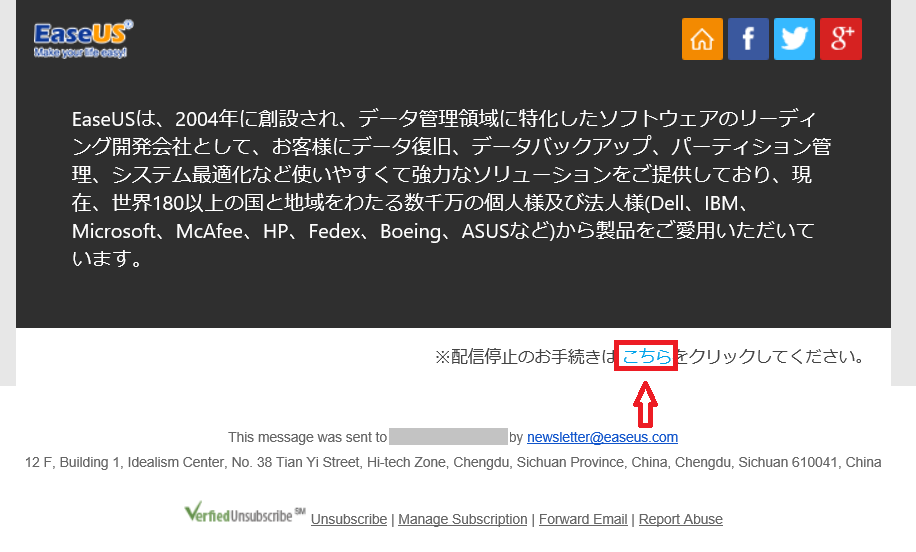Click the newsletter@easeus.com email link
Screen dimensions: 916x552
click(602, 437)
